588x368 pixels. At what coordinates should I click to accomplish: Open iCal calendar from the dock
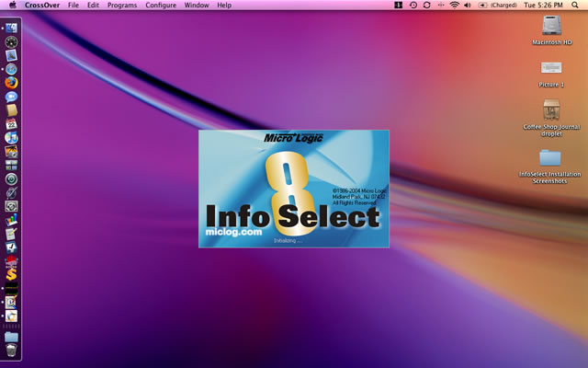tap(11, 123)
